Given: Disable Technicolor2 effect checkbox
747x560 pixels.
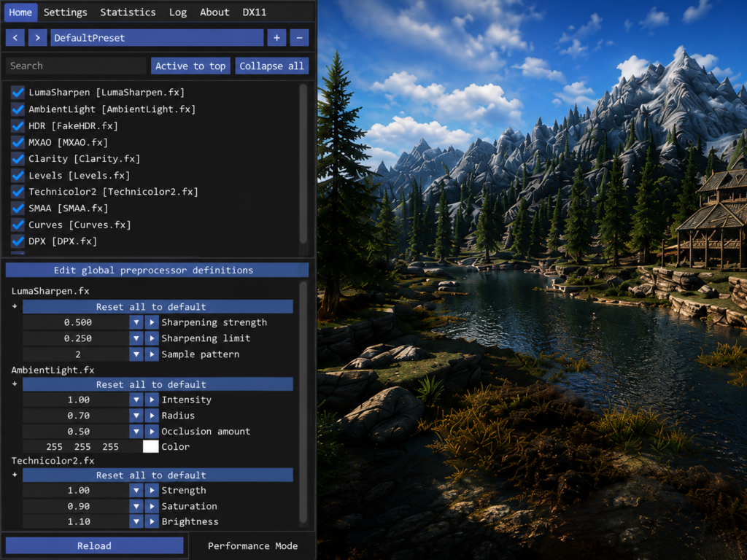Looking at the screenshot, I should (x=18, y=192).
